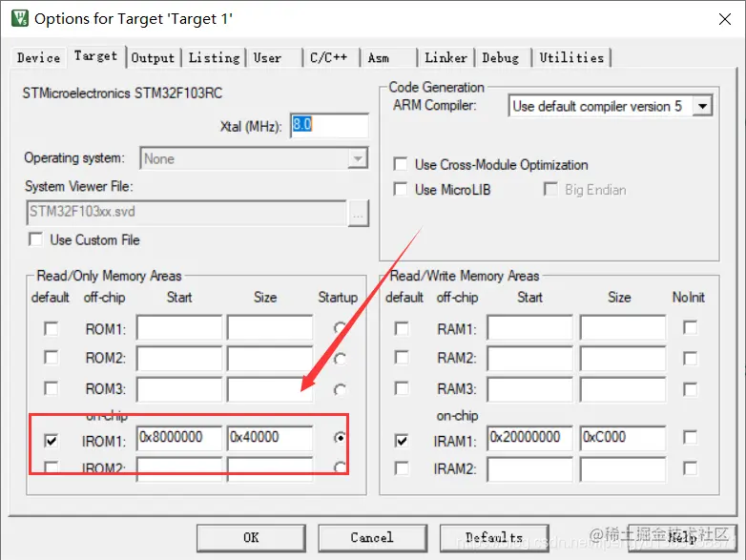The image size is (746, 560).
Task: Edit the IRAM1 Size value 0xC000
Action: click(622, 438)
